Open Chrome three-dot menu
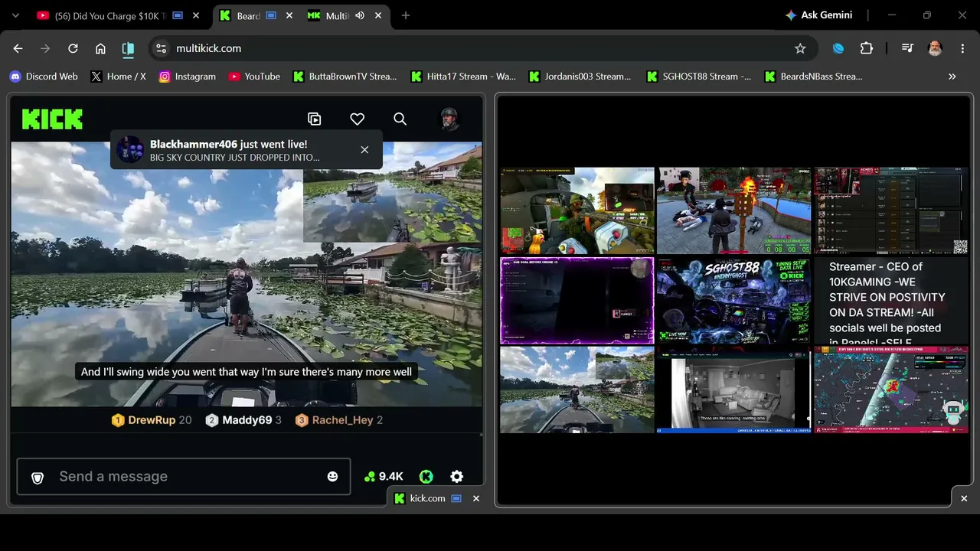Viewport: 980px width, 551px height. coord(962,48)
